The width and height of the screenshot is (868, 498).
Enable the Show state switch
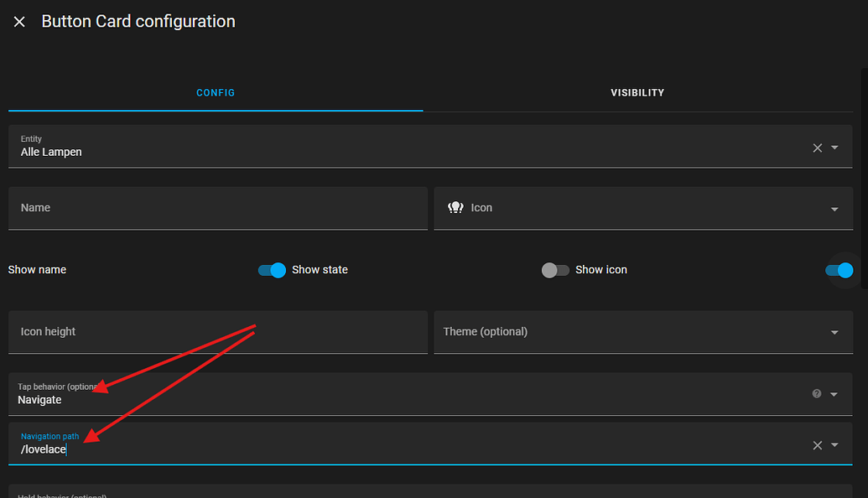pos(555,270)
